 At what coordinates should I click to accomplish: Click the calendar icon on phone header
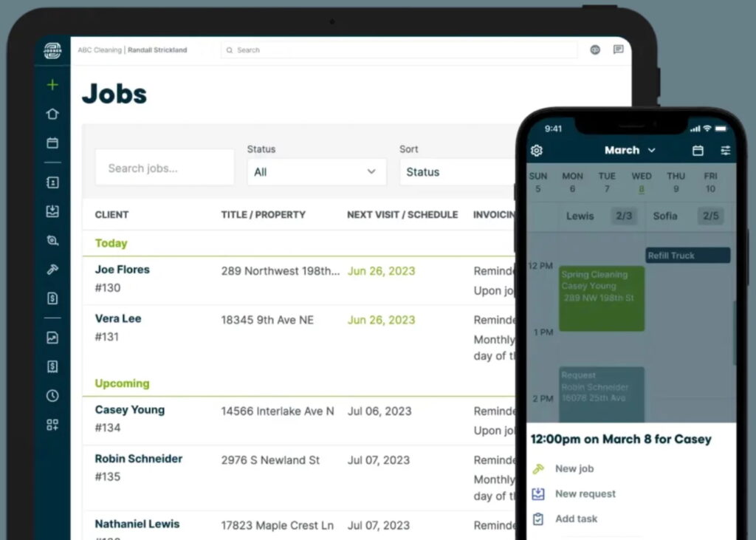[698, 151]
